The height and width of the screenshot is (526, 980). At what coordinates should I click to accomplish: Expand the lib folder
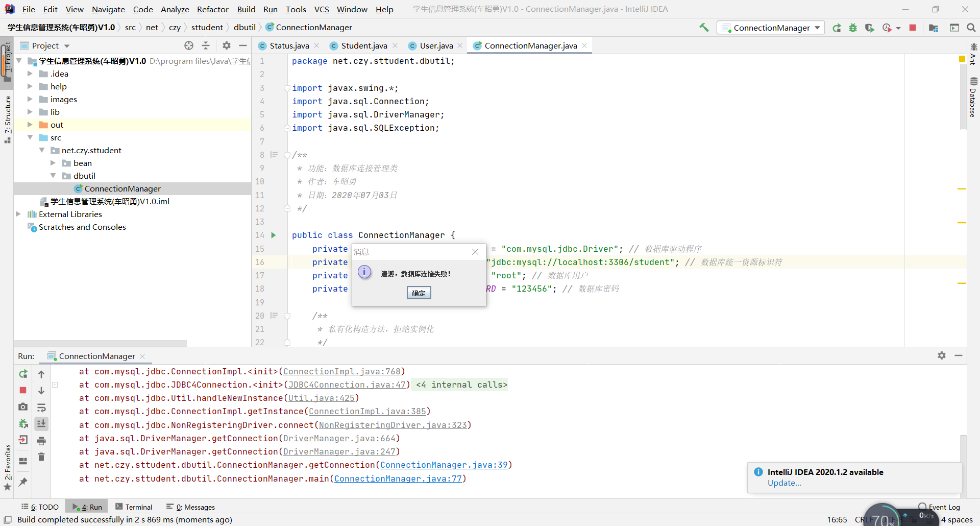[x=30, y=112]
